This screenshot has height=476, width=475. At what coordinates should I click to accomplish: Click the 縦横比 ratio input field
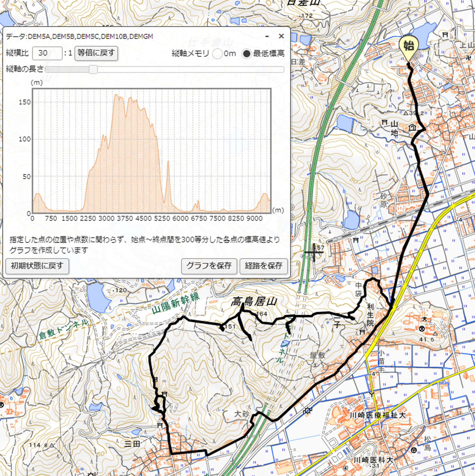point(47,53)
